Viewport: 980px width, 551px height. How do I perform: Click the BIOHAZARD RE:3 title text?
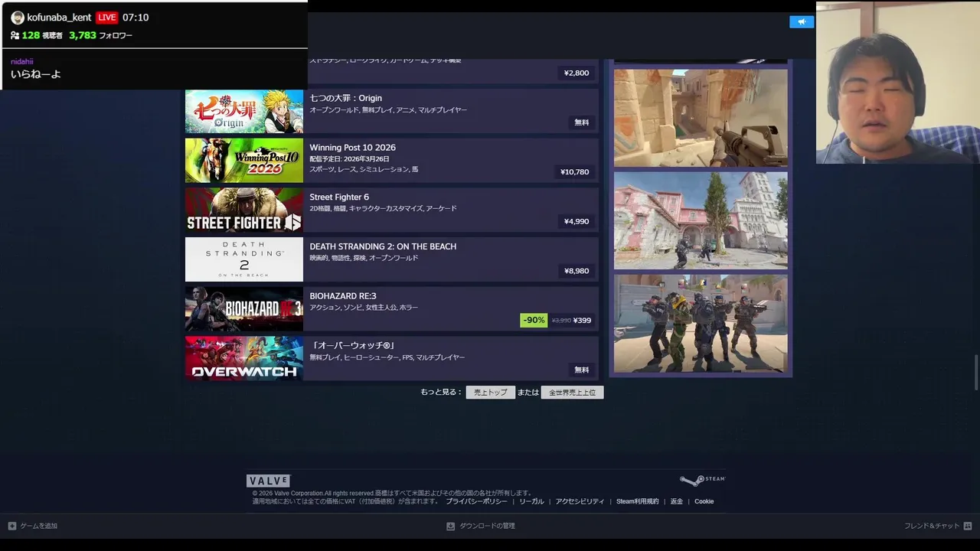point(343,295)
